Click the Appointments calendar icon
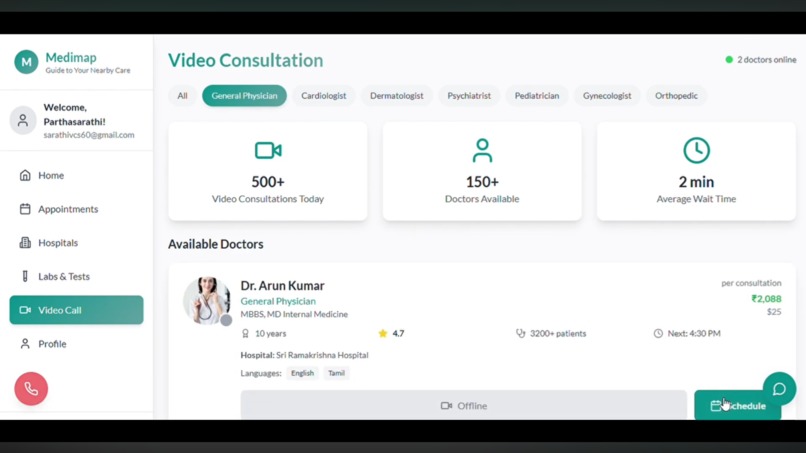The height and width of the screenshot is (453, 806). [25, 209]
